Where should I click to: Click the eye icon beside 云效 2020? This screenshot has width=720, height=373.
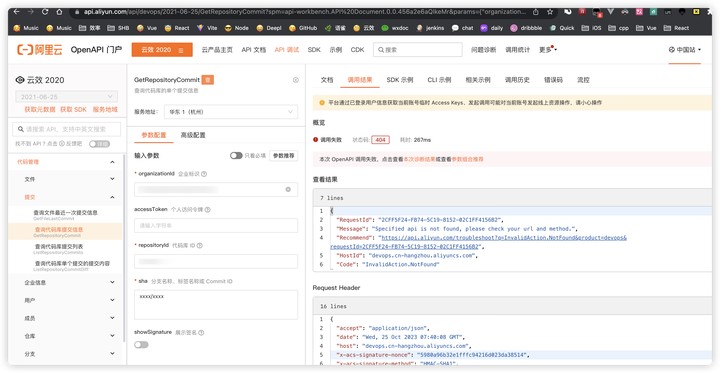(x=20, y=80)
